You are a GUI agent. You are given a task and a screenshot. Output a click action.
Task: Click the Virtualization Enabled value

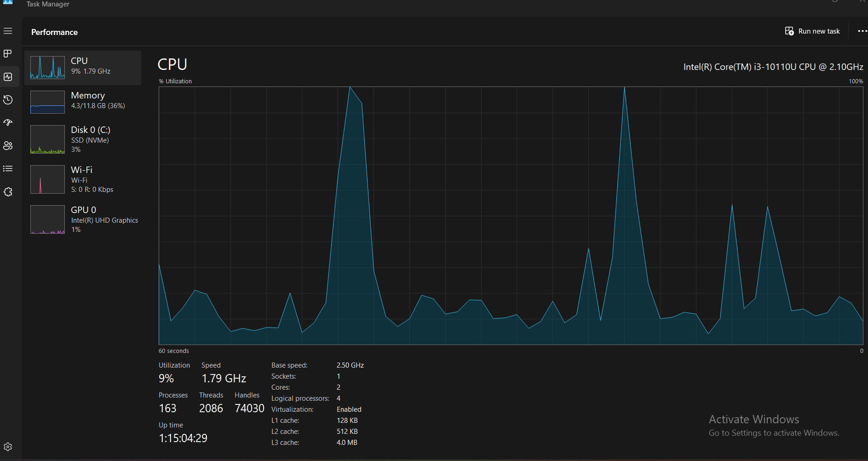click(349, 409)
